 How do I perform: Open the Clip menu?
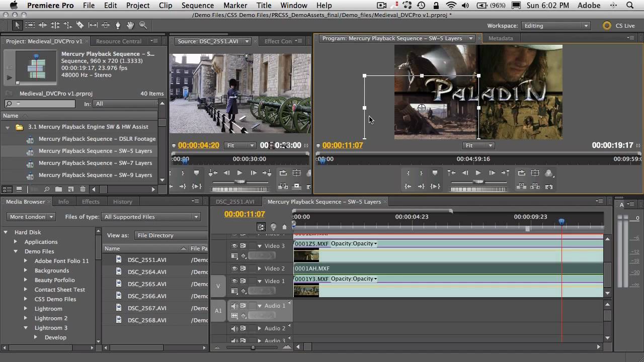click(165, 6)
